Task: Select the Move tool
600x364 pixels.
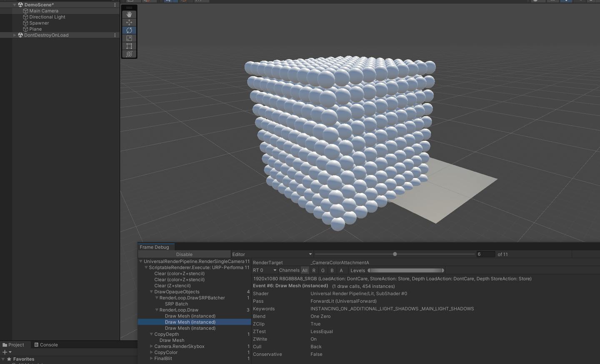Action: pos(129,22)
